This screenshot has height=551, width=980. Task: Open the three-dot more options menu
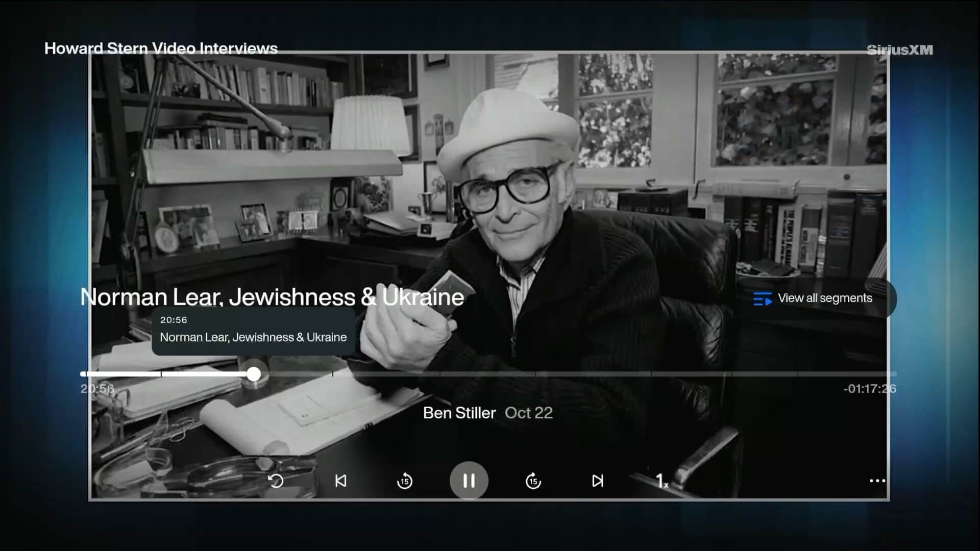click(x=877, y=481)
